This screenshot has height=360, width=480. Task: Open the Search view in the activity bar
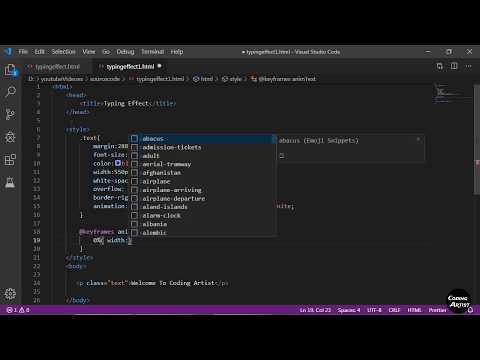tap(10, 92)
